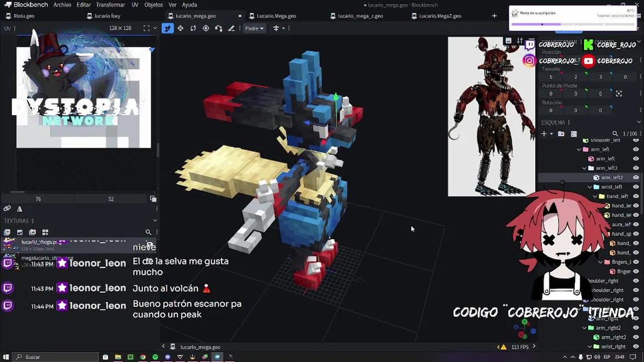
Task: Click the focus icon beside Punto de Pivote
Action: click(x=619, y=94)
